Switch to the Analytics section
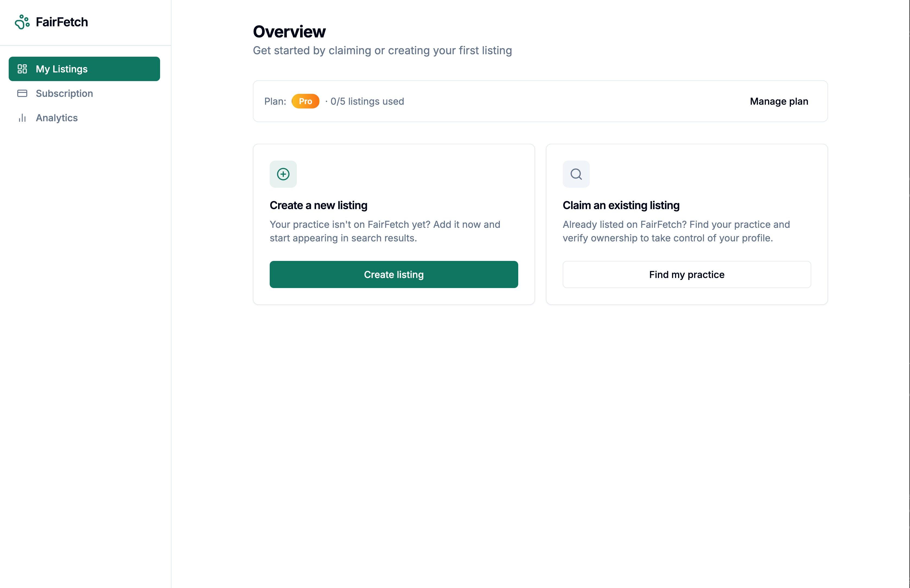Viewport: 910px width, 588px height. coord(56,118)
